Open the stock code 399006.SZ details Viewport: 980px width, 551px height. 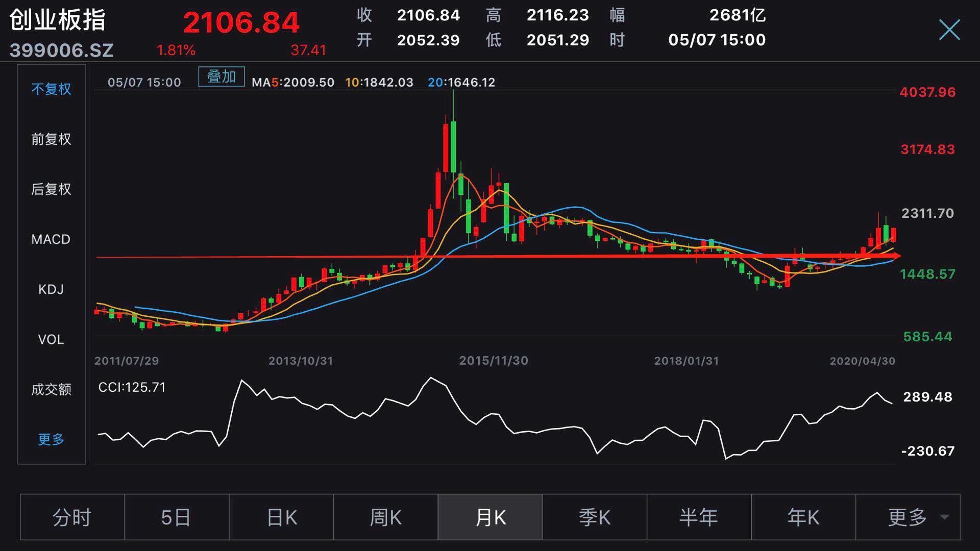click(62, 51)
